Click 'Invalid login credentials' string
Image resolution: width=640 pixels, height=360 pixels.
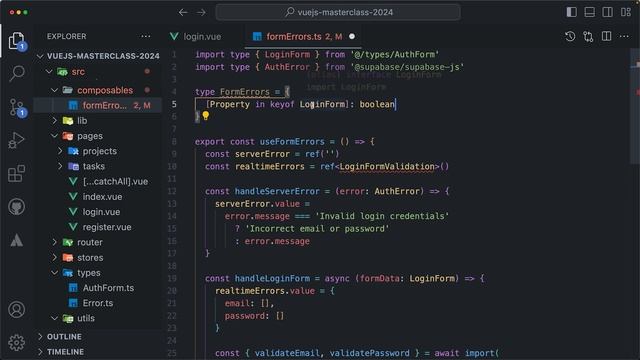[x=382, y=216]
